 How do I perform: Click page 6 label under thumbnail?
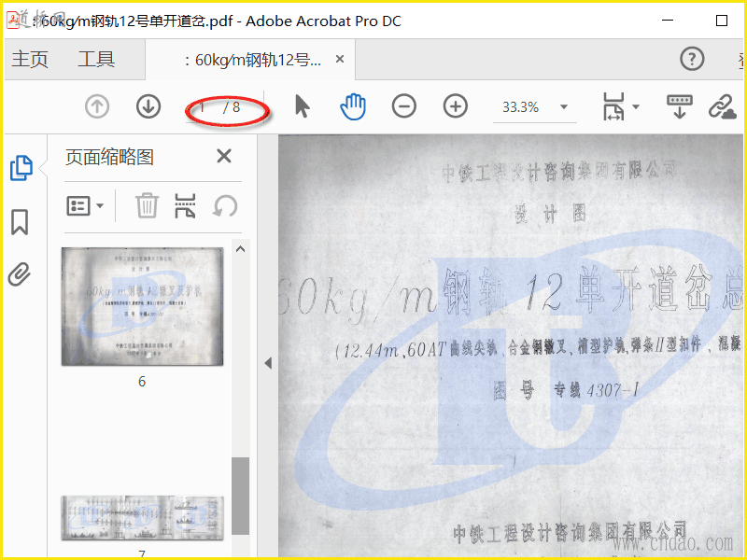tap(142, 382)
